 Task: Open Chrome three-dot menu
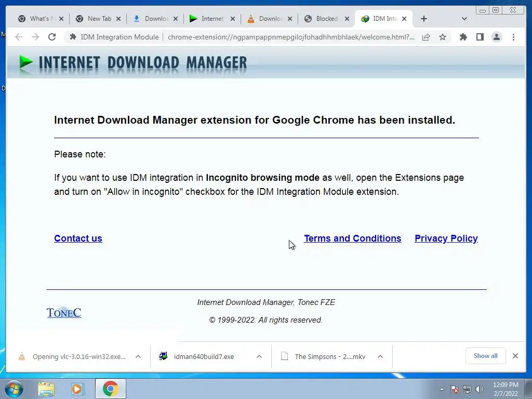[x=513, y=37]
